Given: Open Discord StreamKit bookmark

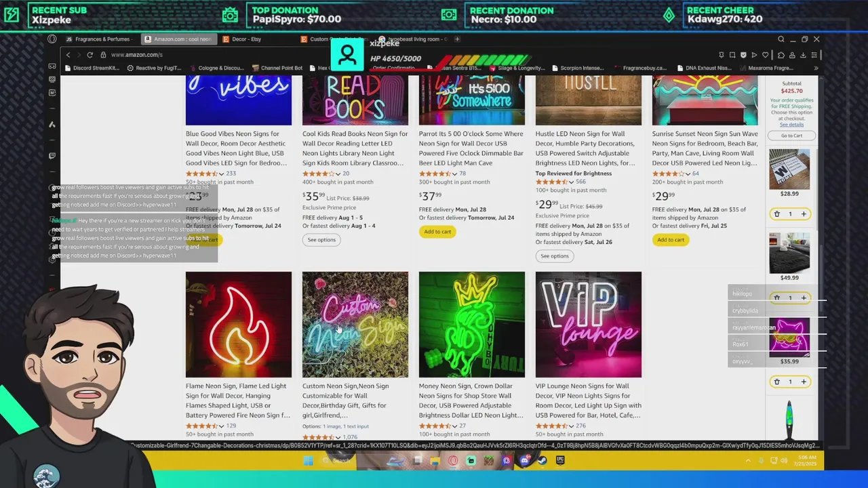Looking at the screenshot, I should [x=93, y=68].
